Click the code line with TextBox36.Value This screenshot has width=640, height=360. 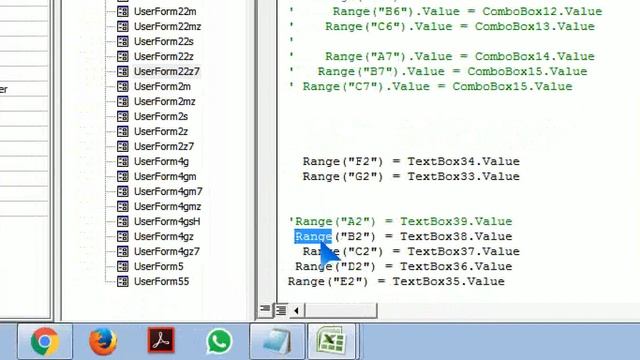(x=404, y=266)
